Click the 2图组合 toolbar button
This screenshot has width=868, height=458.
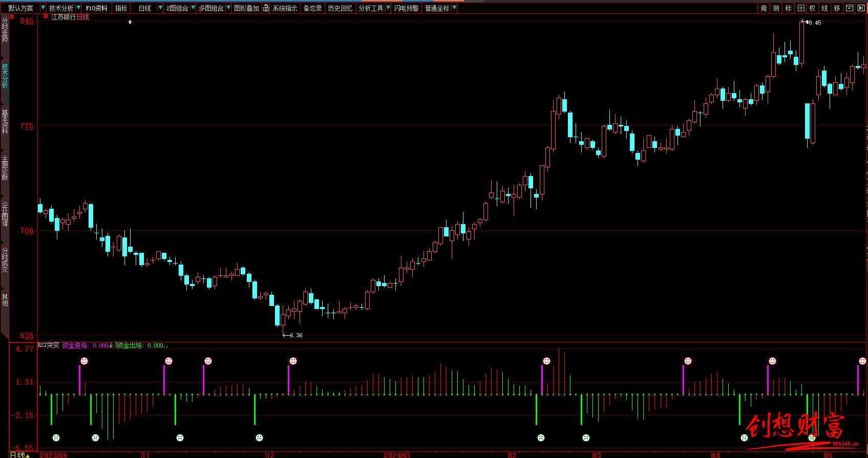(x=177, y=8)
